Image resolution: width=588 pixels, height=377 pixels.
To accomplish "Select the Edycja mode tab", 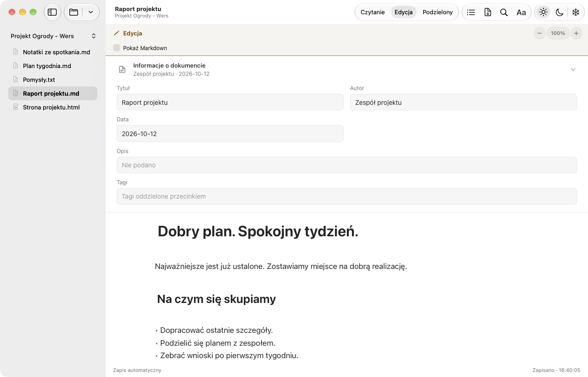I will (404, 12).
